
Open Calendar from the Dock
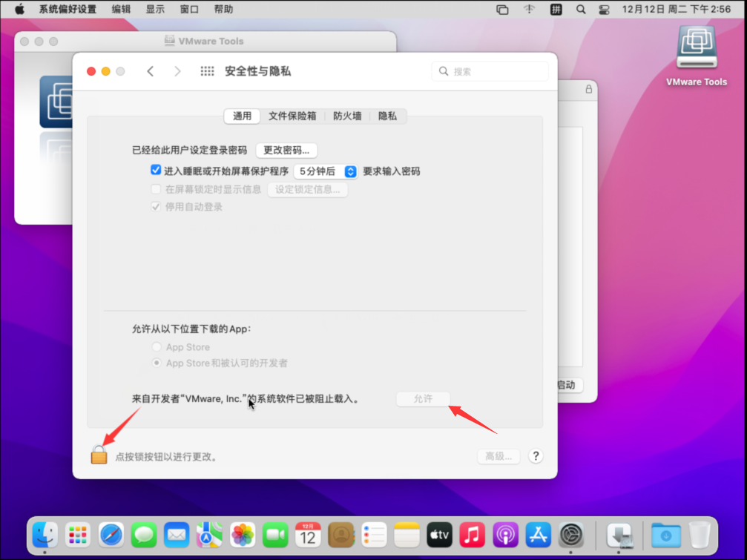(309, 535)
